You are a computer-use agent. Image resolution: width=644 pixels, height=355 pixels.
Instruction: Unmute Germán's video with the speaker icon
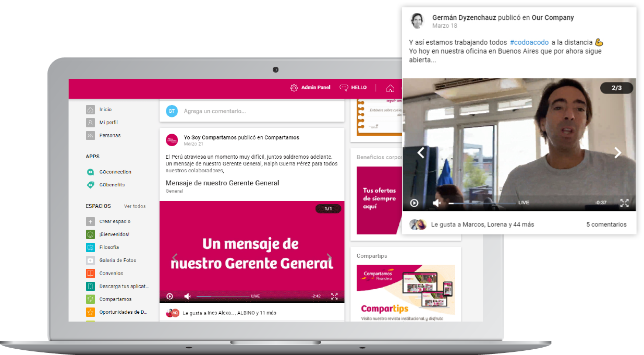click(x=437, y=203)
